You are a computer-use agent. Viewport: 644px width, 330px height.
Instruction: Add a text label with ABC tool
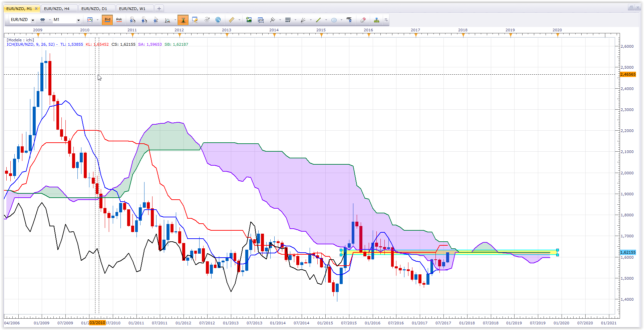[x=349, y=20]
